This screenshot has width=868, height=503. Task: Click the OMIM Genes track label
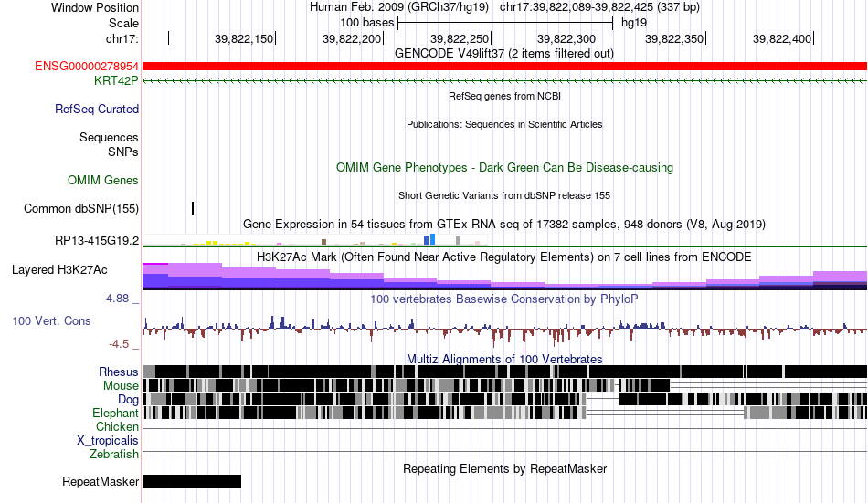click(x=103, y=181)
